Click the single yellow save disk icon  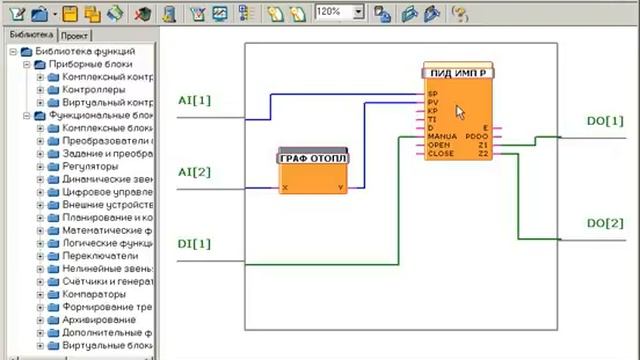click(x=70, y=14)
